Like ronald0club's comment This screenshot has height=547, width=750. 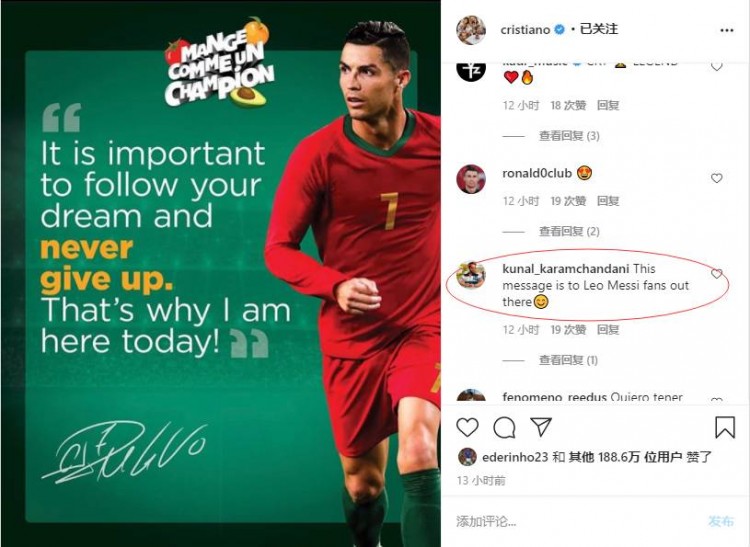click(716, 178)
